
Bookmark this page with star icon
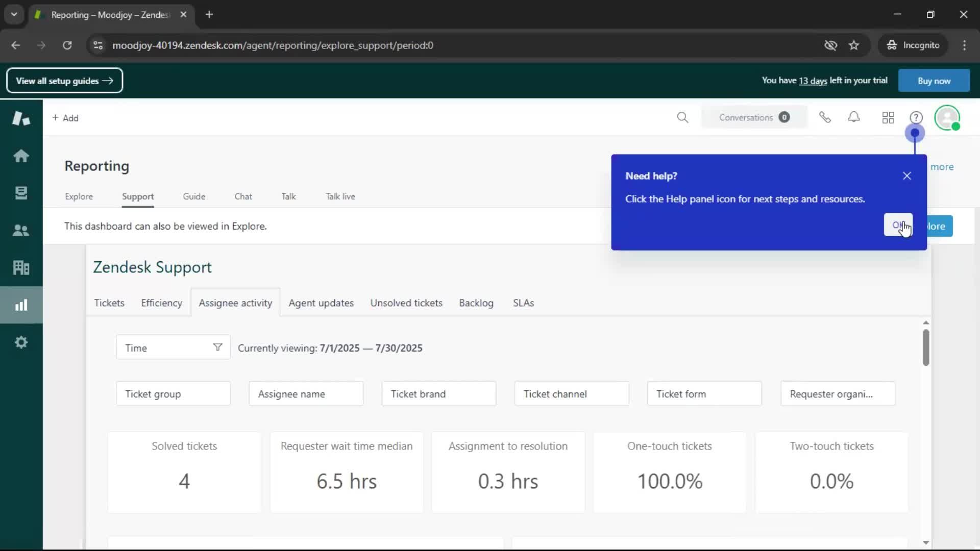[854, 45]
